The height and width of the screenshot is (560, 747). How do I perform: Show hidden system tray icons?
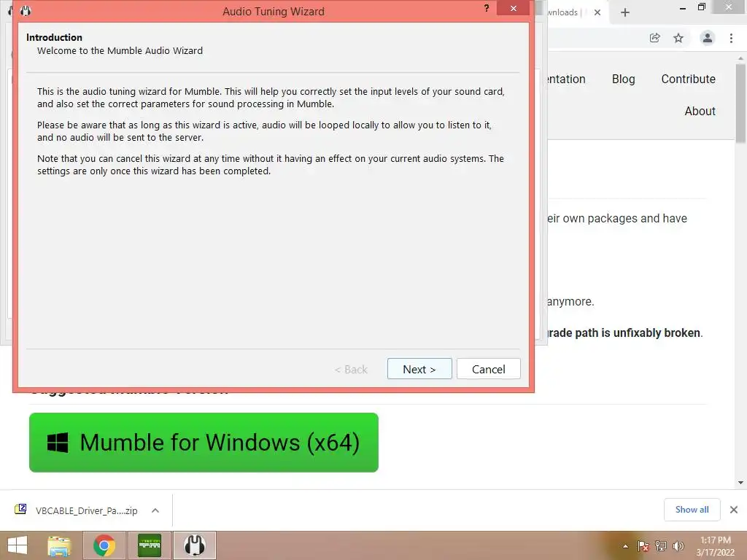(x=625, y=546)
